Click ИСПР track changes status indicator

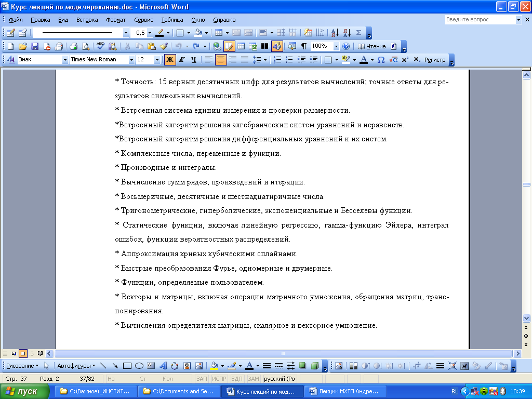coord(219,379)
